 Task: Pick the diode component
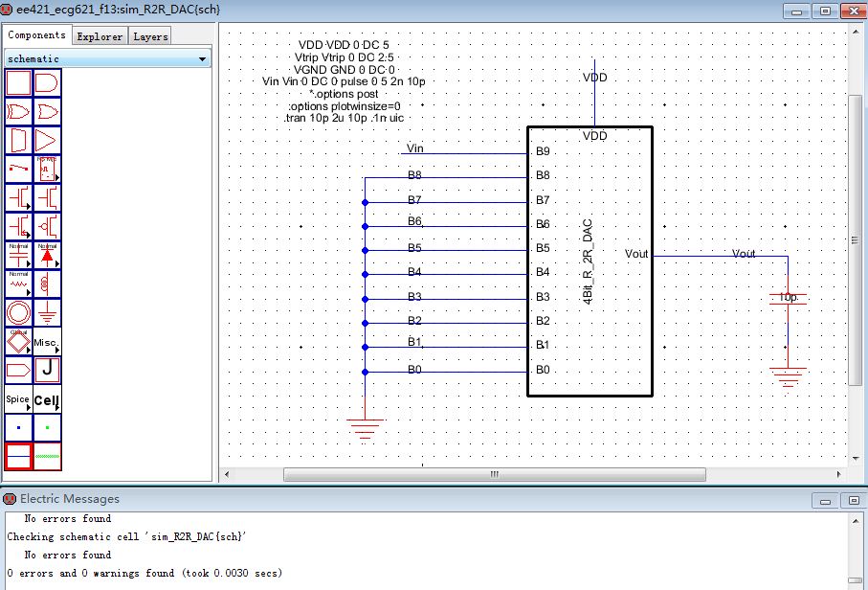click(47, 255)
